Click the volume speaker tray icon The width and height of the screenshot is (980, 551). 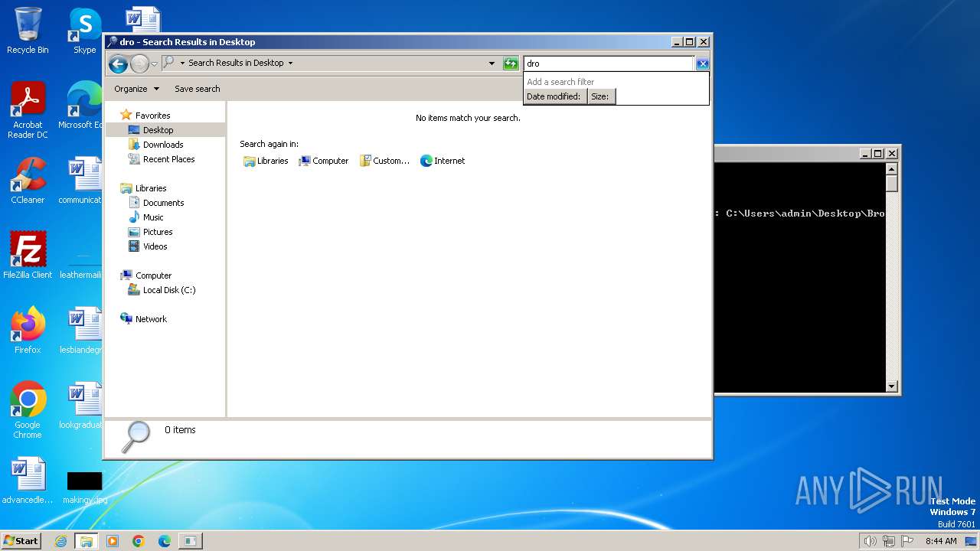pyautogui.click(x=870, y=541)
